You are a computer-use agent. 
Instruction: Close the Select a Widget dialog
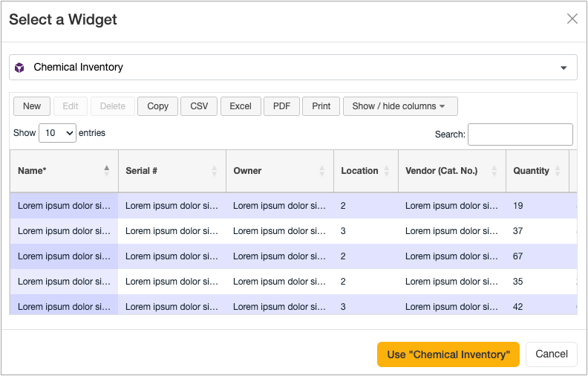(572, 19)
